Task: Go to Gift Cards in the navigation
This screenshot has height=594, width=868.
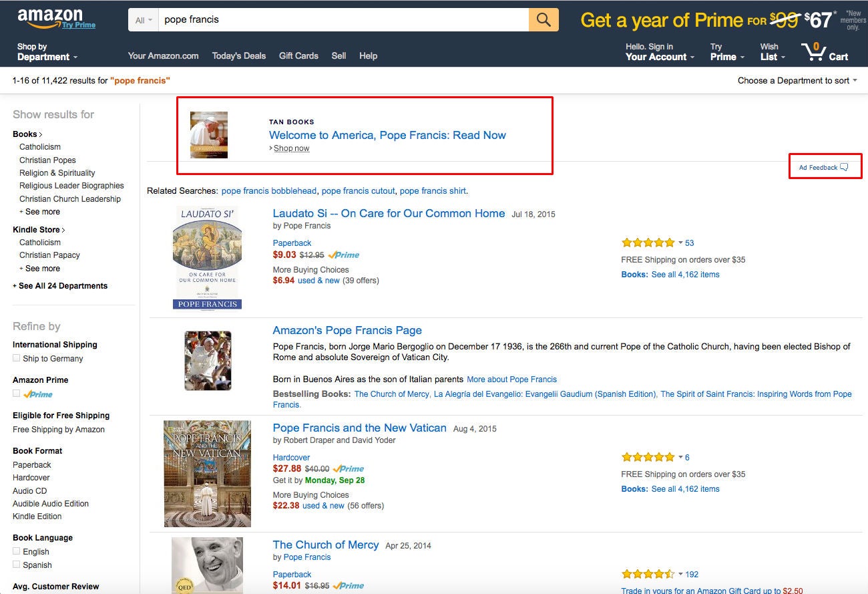Action: pos(298,56)
